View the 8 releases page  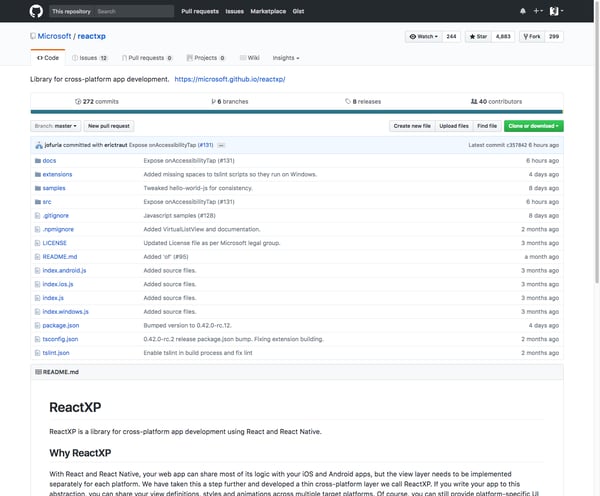pos(363,101)
